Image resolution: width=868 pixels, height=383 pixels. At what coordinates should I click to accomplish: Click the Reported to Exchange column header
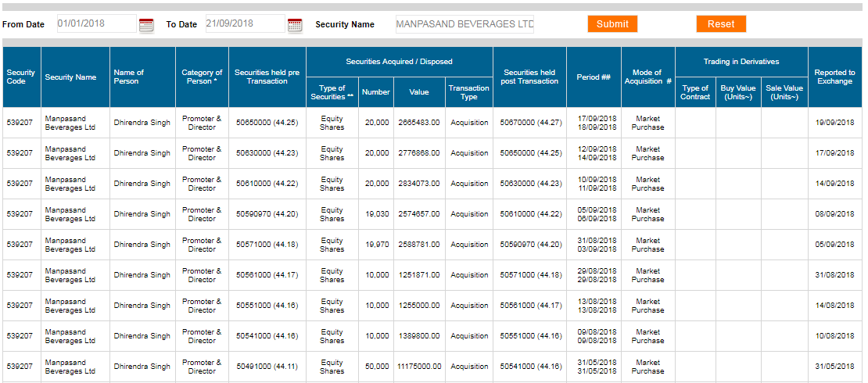[834, 77]
